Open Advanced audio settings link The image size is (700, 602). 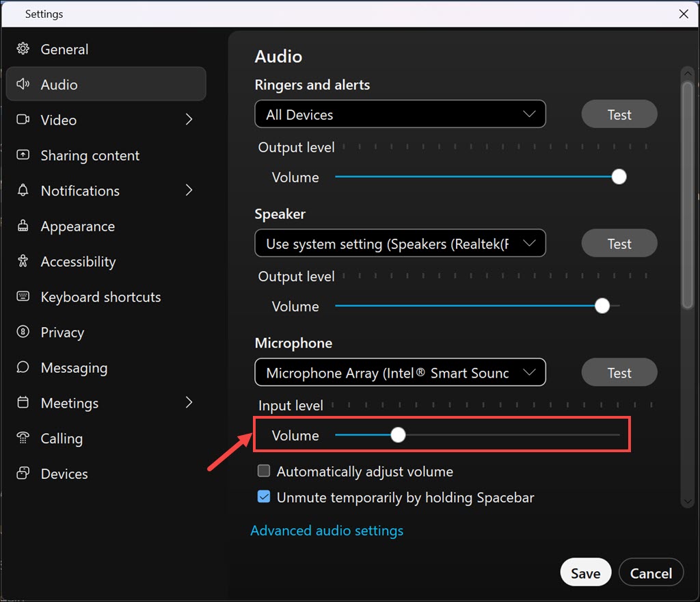point(327,531)
